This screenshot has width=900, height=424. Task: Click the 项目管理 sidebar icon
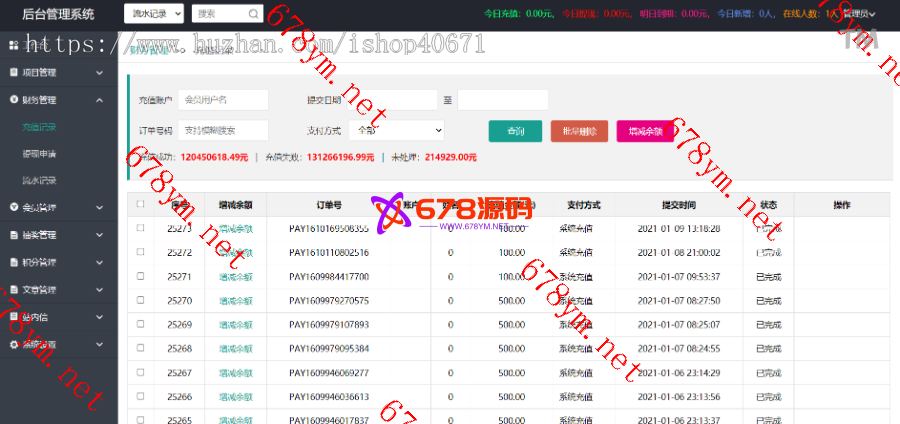pyautogui.click(x=13, y=73)
